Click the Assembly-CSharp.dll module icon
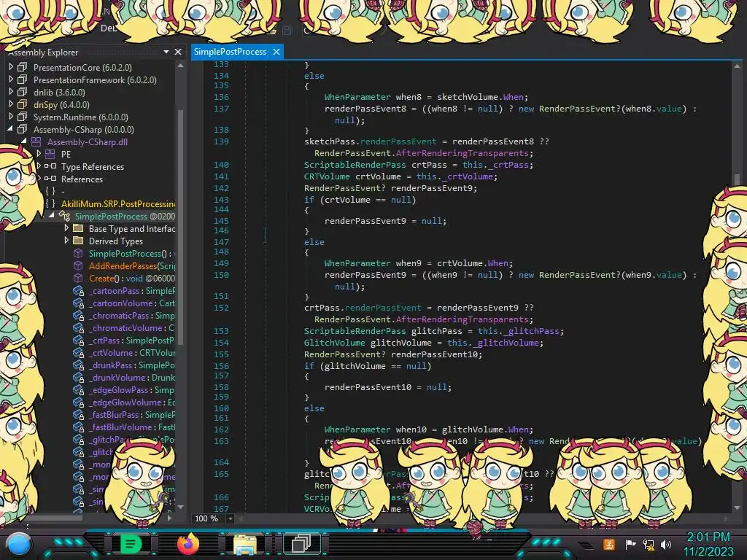The height and width of the screenshot is (560, 747). [x=36, y=141]
